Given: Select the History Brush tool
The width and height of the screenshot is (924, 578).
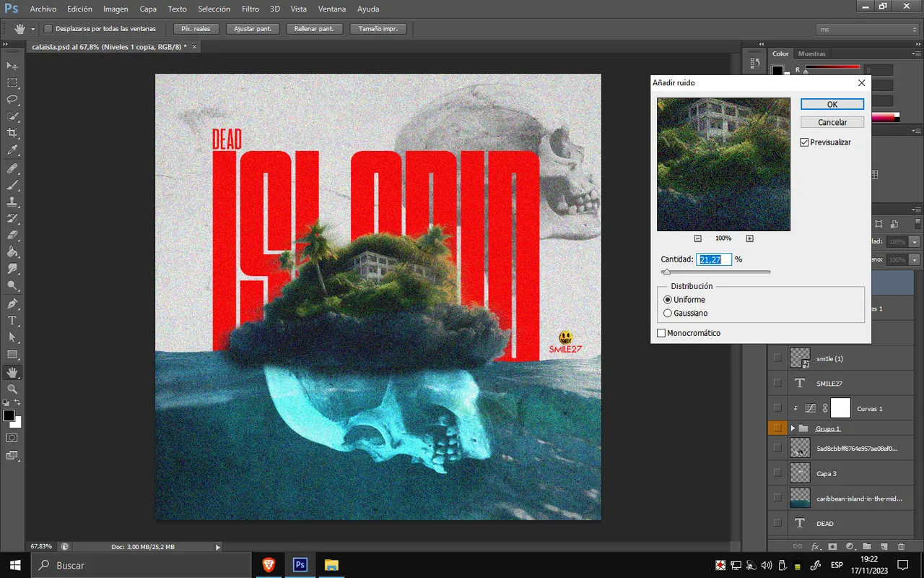Looking at the screenshot, I should (x=12, y=219).
